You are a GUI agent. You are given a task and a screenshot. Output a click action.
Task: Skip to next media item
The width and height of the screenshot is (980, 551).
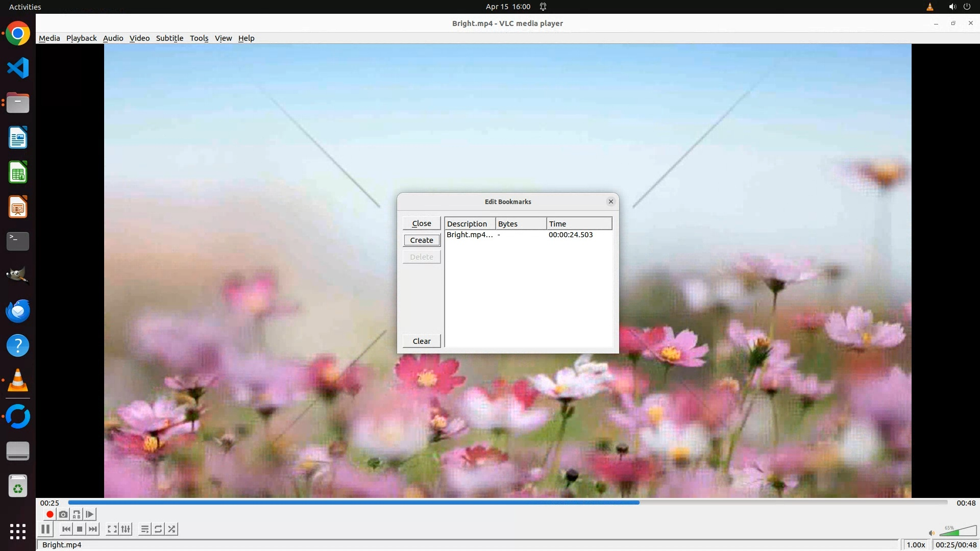tap(93, 529)
